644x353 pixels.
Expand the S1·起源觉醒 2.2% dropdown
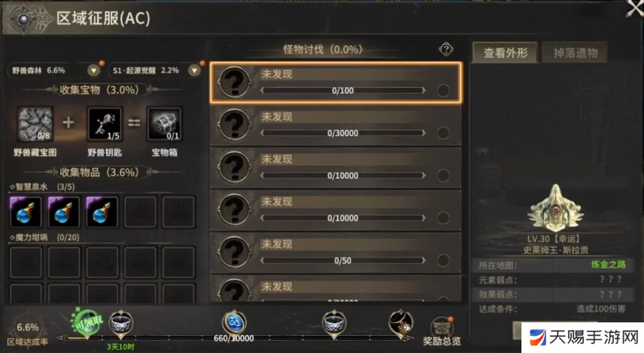194,70
